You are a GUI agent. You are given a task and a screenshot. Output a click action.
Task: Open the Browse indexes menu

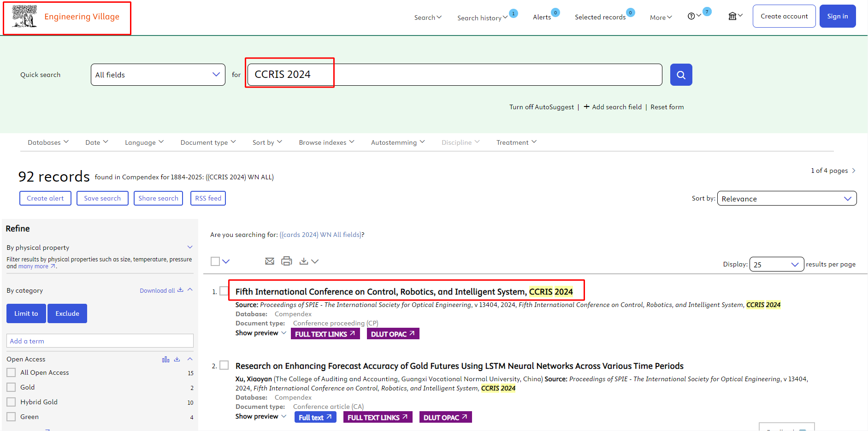pos(326,142)
